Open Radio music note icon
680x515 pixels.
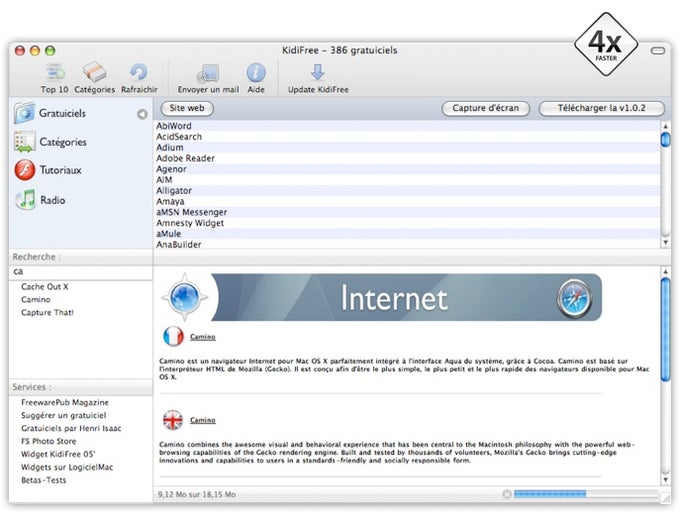click(x=26, y=200)
